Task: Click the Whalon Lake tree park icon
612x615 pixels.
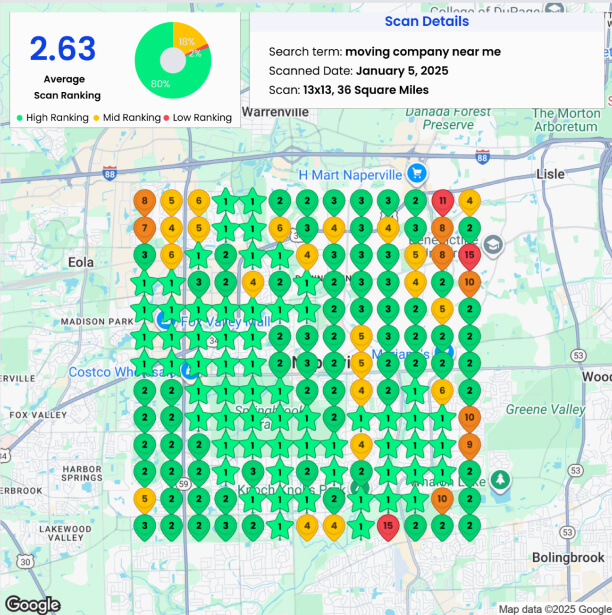Action: coord(500,480)
